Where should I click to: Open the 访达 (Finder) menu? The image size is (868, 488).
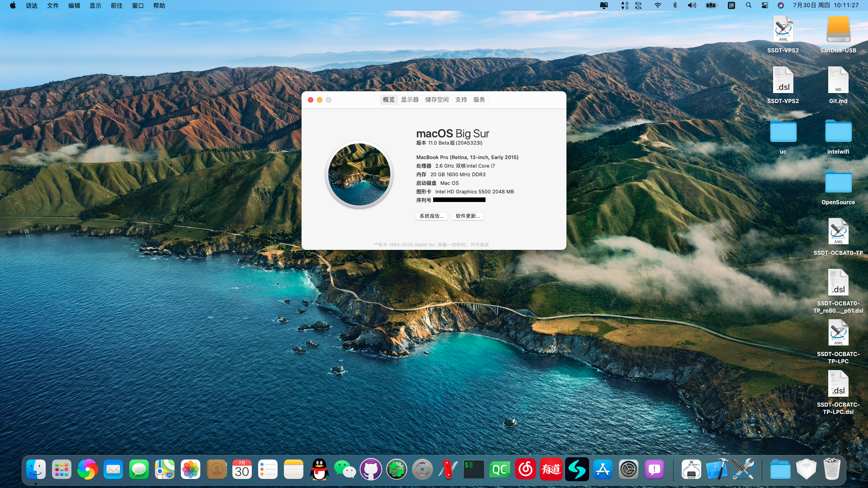32,5
